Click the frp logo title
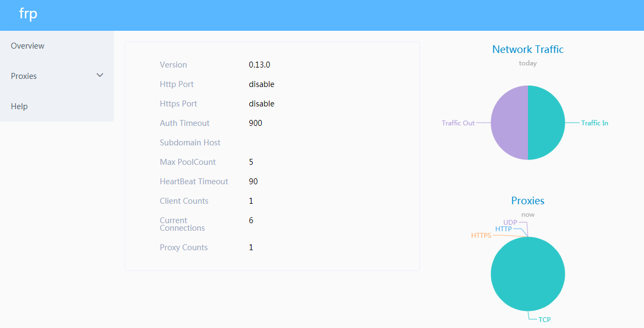This screenshot has width=644, height=328. pyautogui.click(x=28, y=14)
